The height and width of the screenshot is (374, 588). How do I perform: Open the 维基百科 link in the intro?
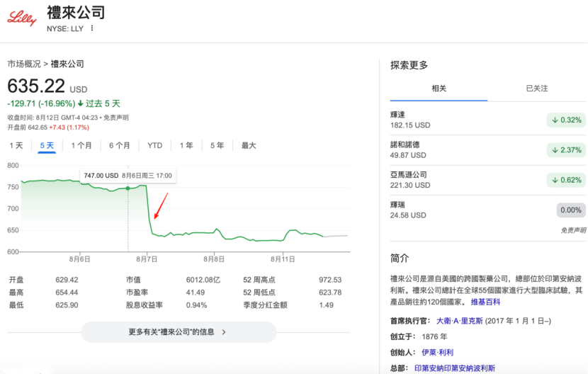click(x=485, y=302)
